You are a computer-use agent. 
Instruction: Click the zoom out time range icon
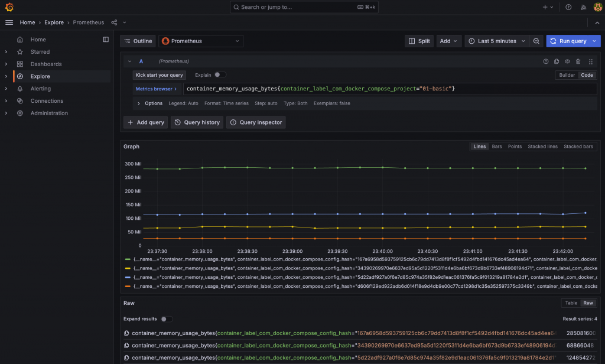click(536, 41)
